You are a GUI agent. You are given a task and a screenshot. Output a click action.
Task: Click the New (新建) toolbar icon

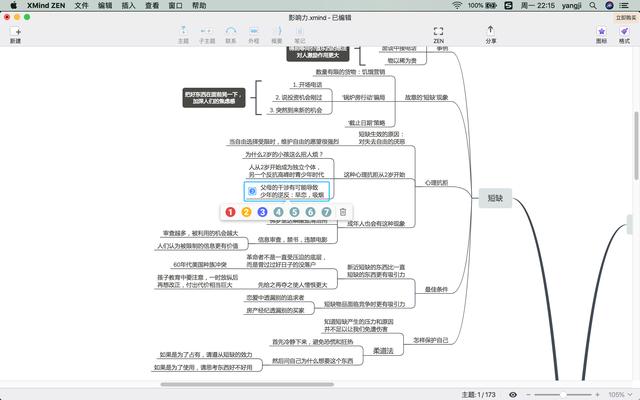16,35
